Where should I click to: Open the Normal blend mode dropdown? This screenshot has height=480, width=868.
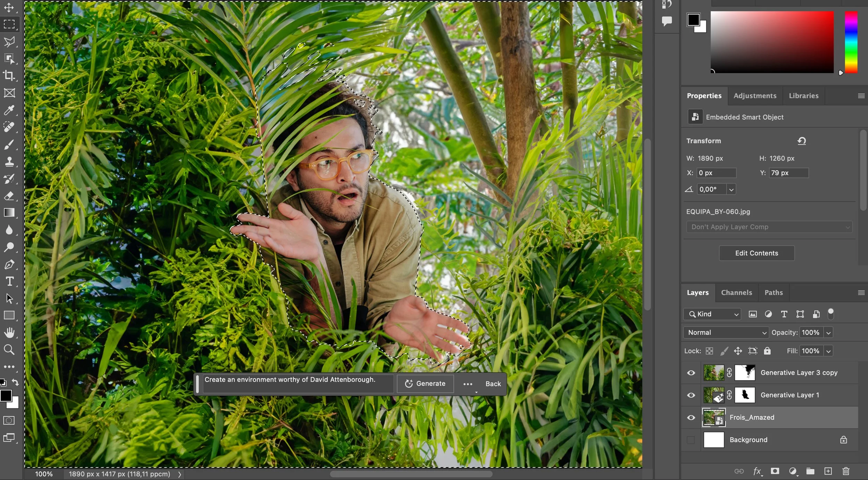[x=726, y=332]
